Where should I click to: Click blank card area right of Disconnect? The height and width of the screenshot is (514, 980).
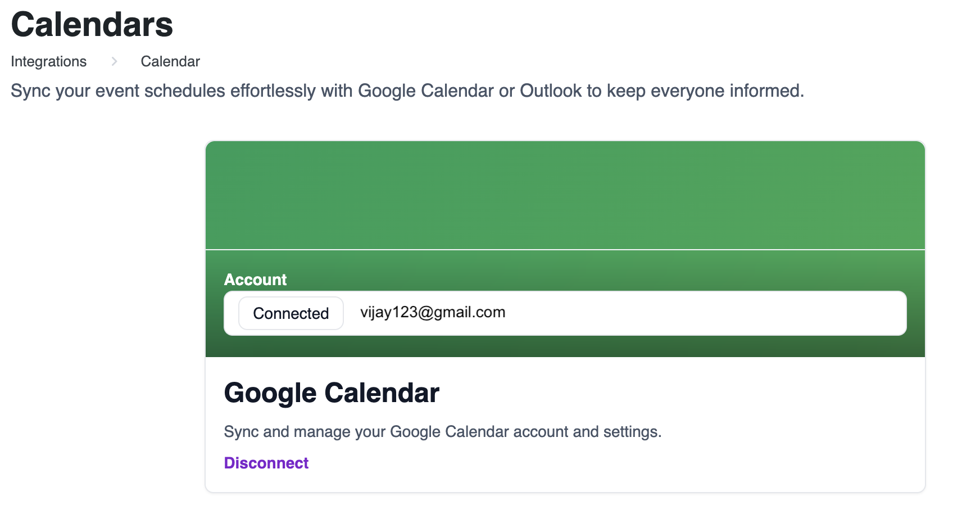click(618, 463)
